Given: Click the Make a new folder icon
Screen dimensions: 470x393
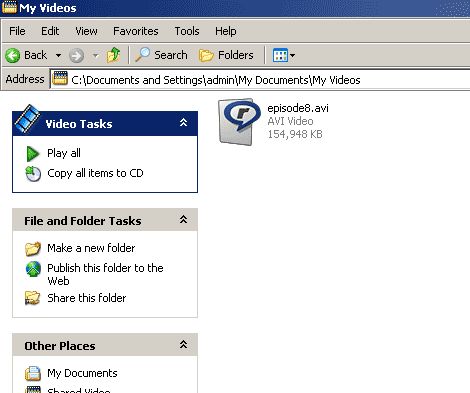Looking at the screenshot, I should [33, 248].
